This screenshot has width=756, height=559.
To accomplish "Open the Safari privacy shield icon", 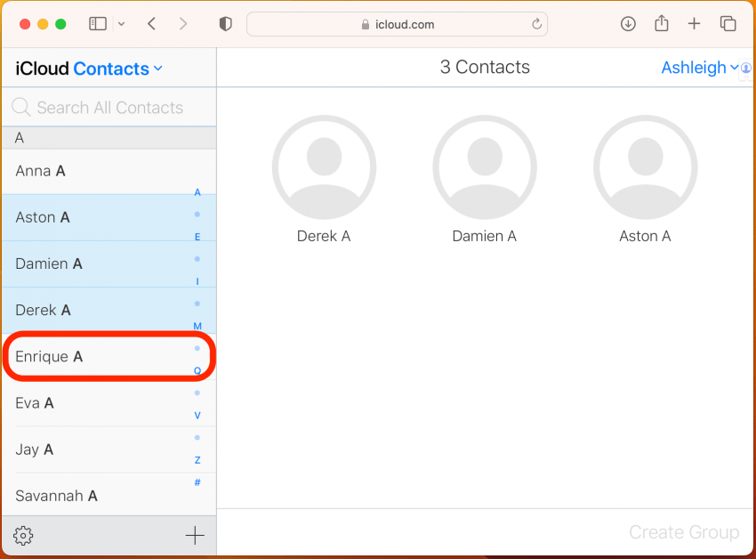I will tap(225, 24).
